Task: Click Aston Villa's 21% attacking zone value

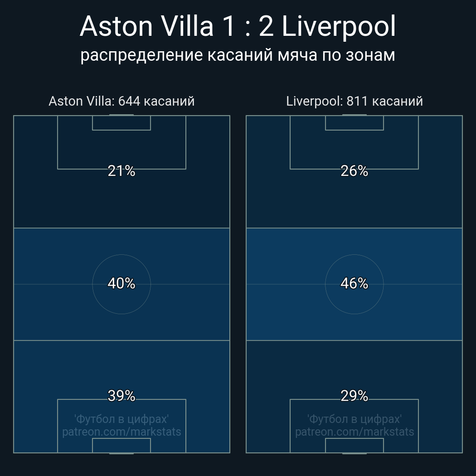Action: [121, 171]
